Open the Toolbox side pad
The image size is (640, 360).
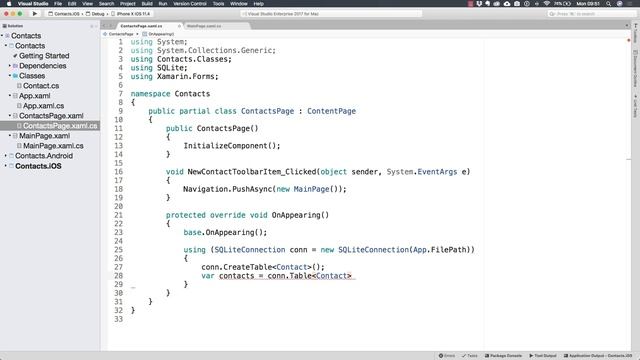coord(636,33)
